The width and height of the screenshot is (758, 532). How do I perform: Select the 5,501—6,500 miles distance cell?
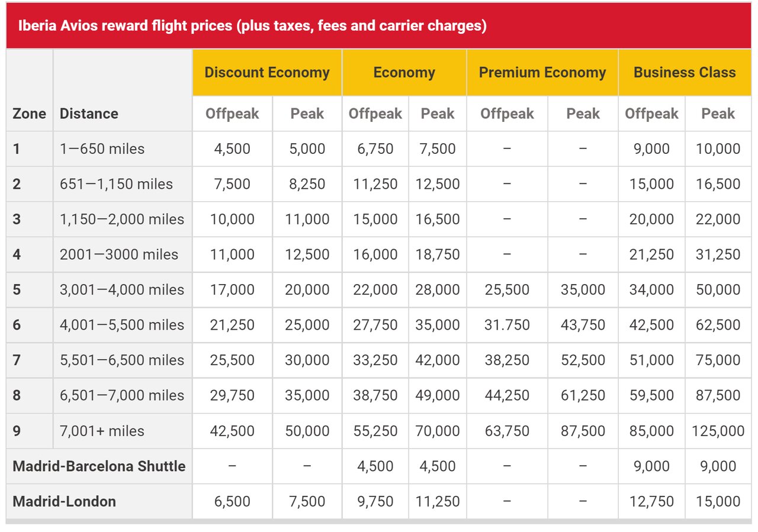tap(122, 360)
